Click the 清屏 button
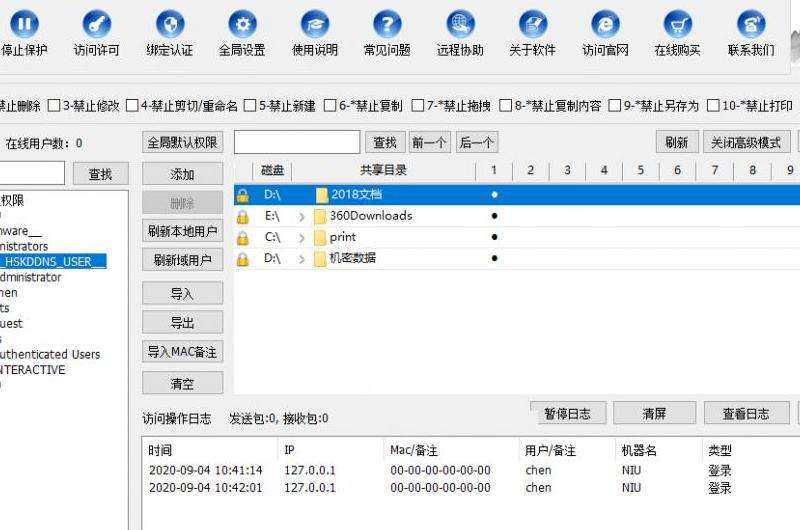 click(655, 414)
